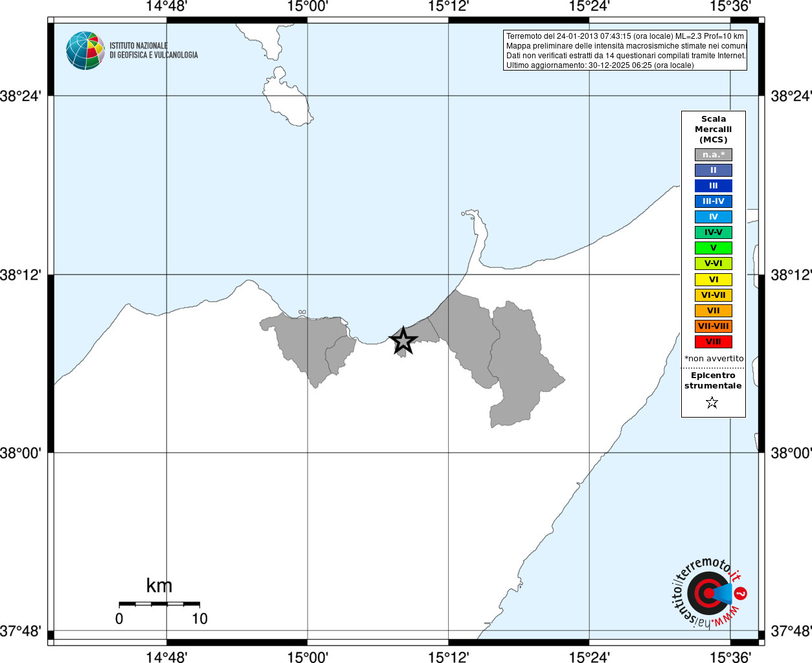The image size is (812, 663).
Task: Select the III intensity legend swatch
Action: point(714,186)
